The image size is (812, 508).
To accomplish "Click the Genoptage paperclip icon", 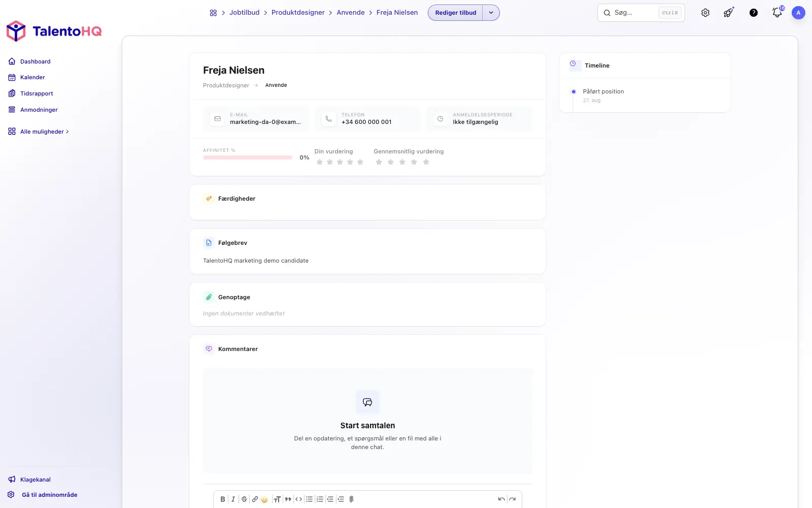I will pyautogui.click(x=209, y=297).
